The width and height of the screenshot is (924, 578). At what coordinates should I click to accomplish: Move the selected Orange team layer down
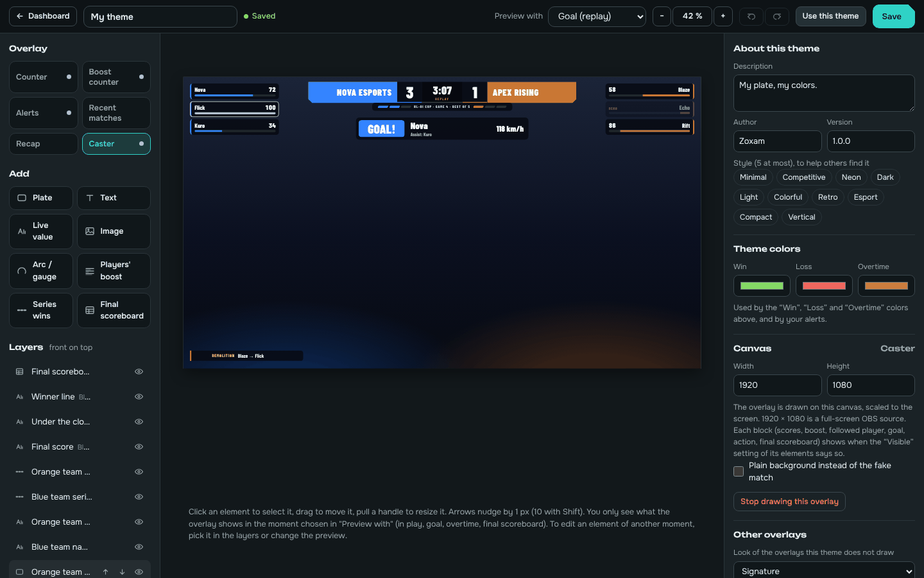122,572
